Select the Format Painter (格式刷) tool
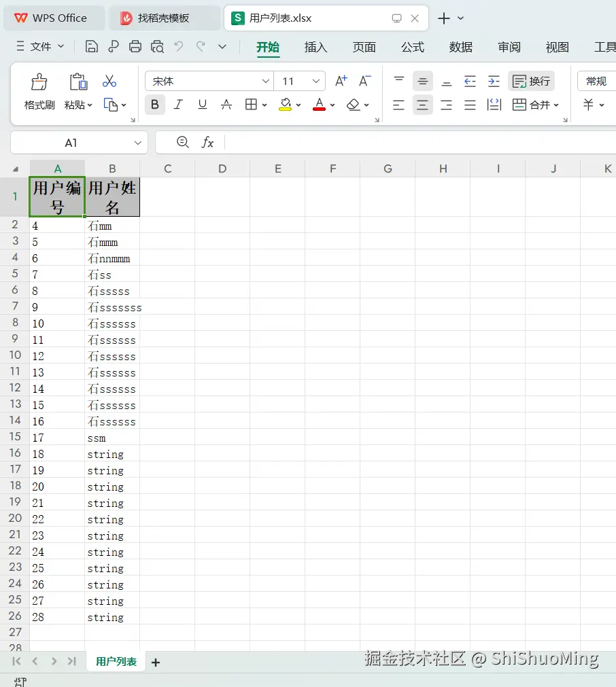The height and width of the screenshot is (687, 616). click(39, 92)
